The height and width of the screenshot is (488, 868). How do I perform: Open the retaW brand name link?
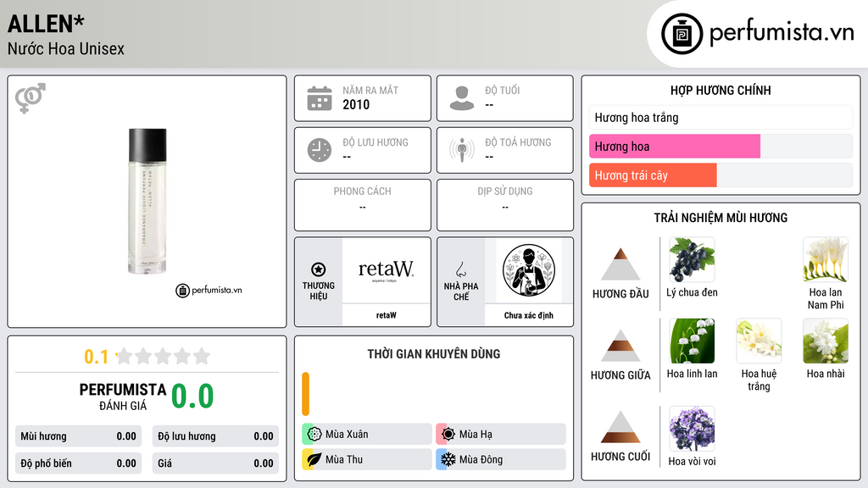(386, 315)
